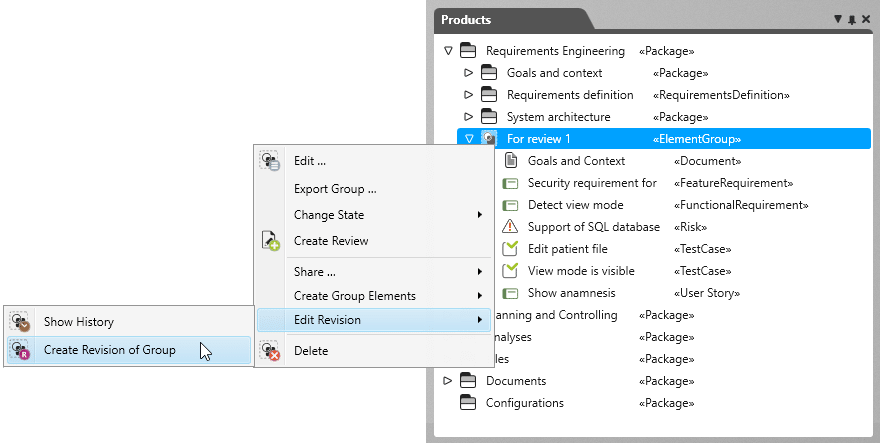The width and height of the screenshot is (880, 443).
Task: Click the red Delete group icon
Action: (270, 351)
